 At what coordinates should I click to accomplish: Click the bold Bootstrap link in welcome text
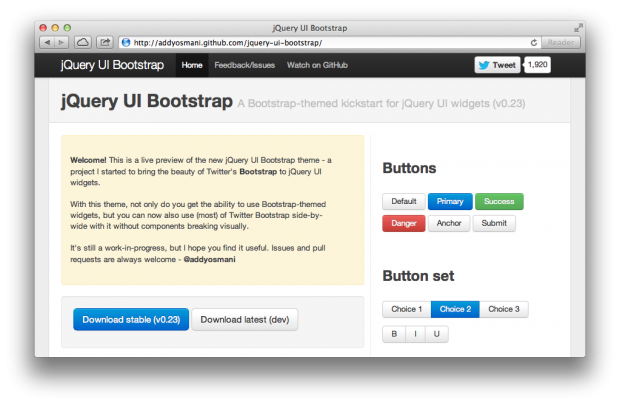point(258,172)
